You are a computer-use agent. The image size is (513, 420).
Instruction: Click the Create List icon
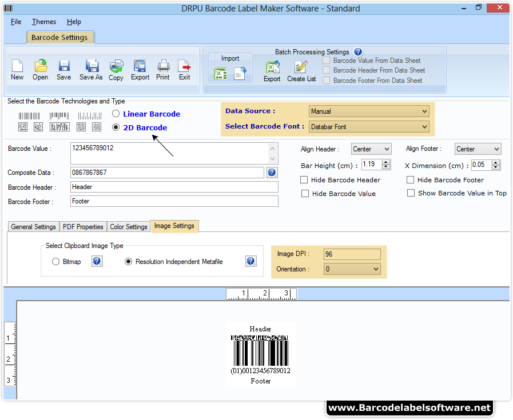[x=301, y=67]
